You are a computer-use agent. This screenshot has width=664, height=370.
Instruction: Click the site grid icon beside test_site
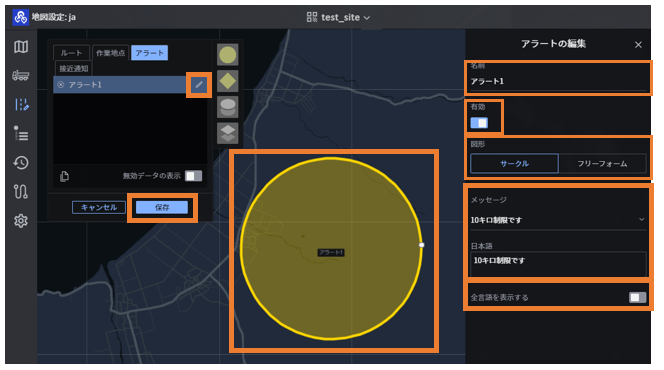click(x=312, y=17)
